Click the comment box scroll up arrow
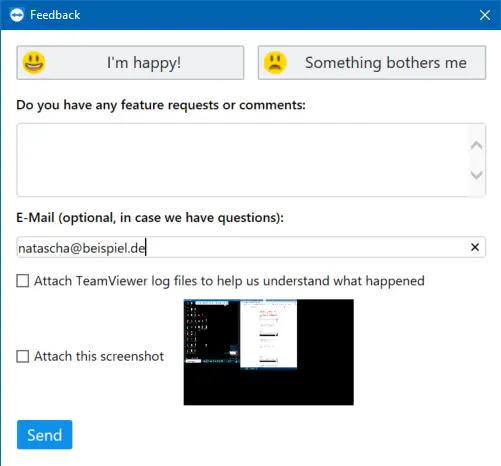The height and width of the screenshot is (466, 501). pos(476,145)
